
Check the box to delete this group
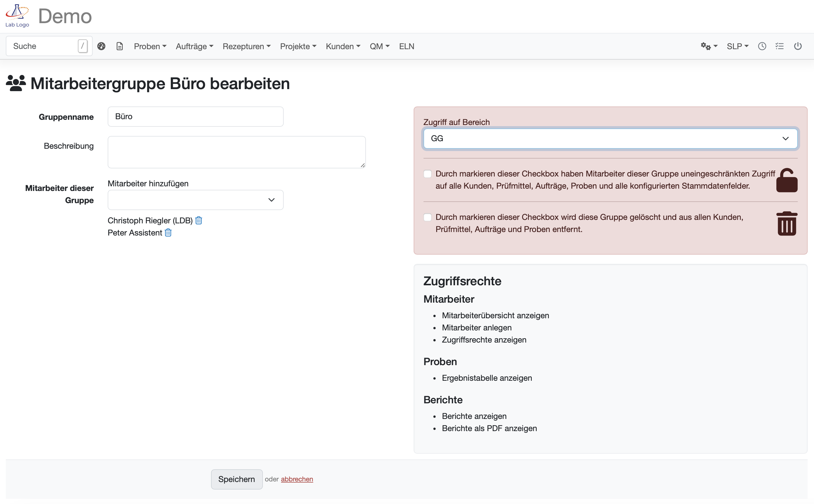coord(427,217)
